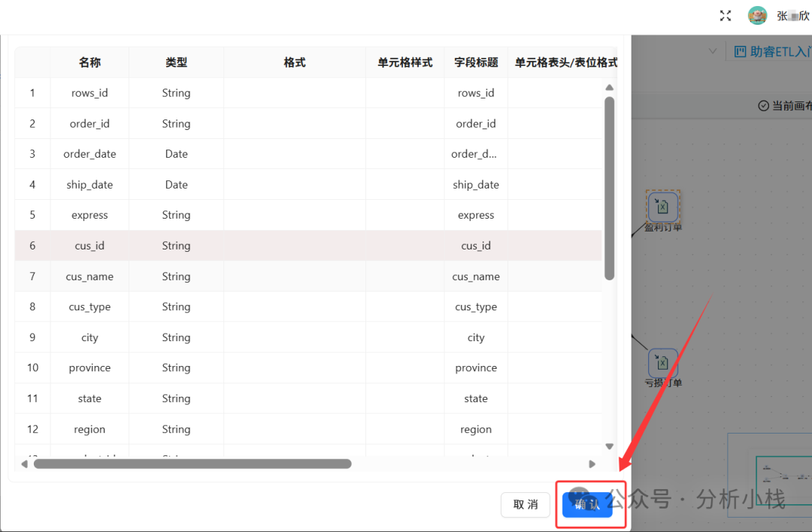This screenshot has width=812, height=532.
Task: Click the String type of rows_id
Action: (x=176, y=93)
